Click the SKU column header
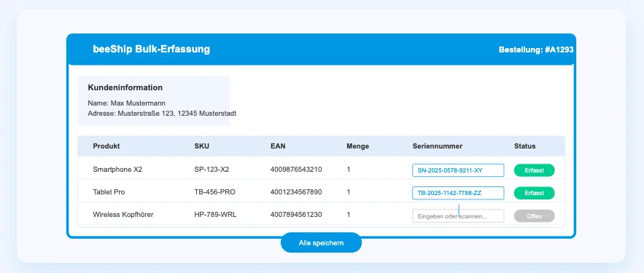 (202, 146)
